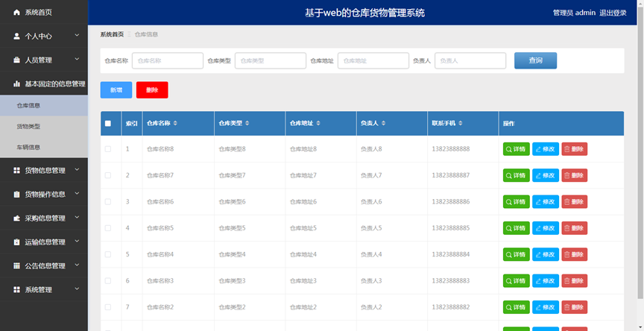Click the red 删除 batch button
This screenshot has height=331, width=644.
152,90
